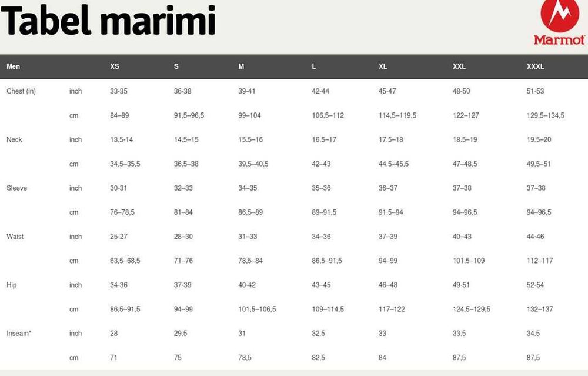The image size is (588, 376).
Task: Select the Men header label
Action: [13, 66]
